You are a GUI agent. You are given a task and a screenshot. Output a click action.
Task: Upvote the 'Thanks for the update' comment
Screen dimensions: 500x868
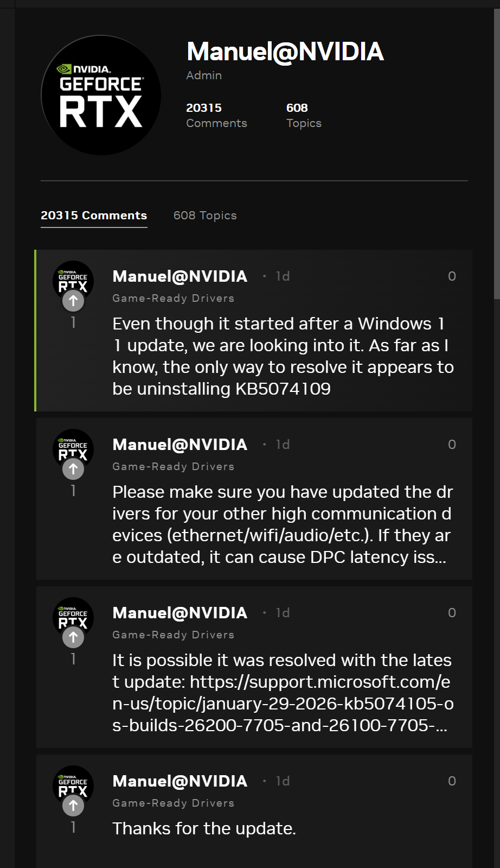point(73,806)
